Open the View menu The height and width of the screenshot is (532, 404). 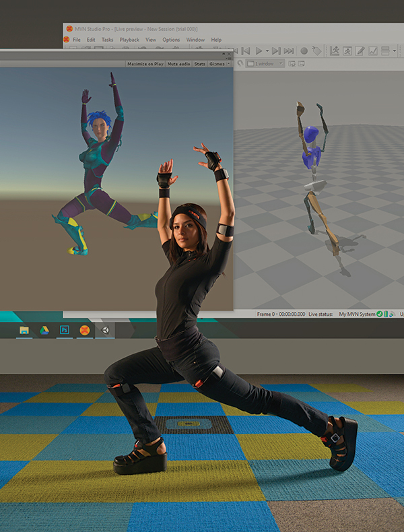coord(151,40)
